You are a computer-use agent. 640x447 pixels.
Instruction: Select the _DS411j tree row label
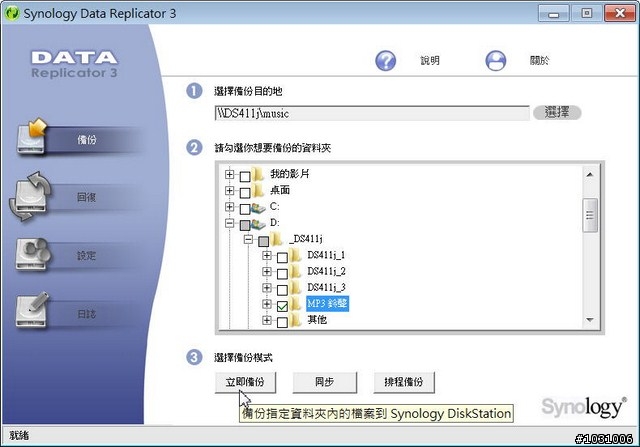pos(306,239)
